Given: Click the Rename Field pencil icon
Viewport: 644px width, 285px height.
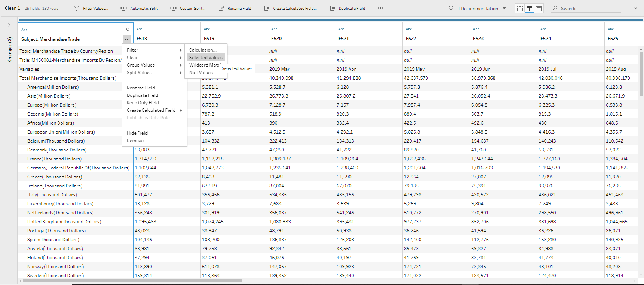Looking at the screenshot, I should point(221,8).
